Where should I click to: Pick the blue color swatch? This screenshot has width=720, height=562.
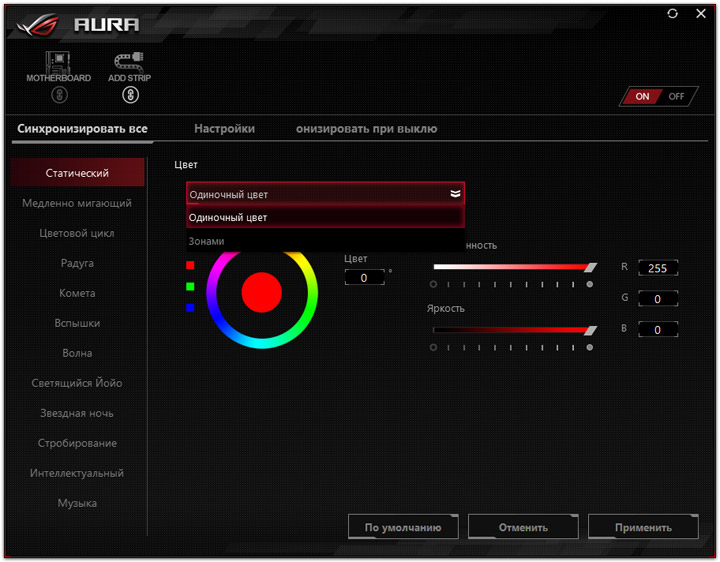pos(190,308)
